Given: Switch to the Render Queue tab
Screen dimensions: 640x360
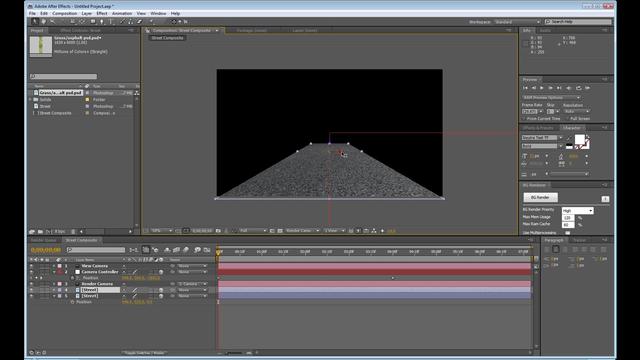Looking at the screenshot, I should pyautogui.click(x=44, y=240).
